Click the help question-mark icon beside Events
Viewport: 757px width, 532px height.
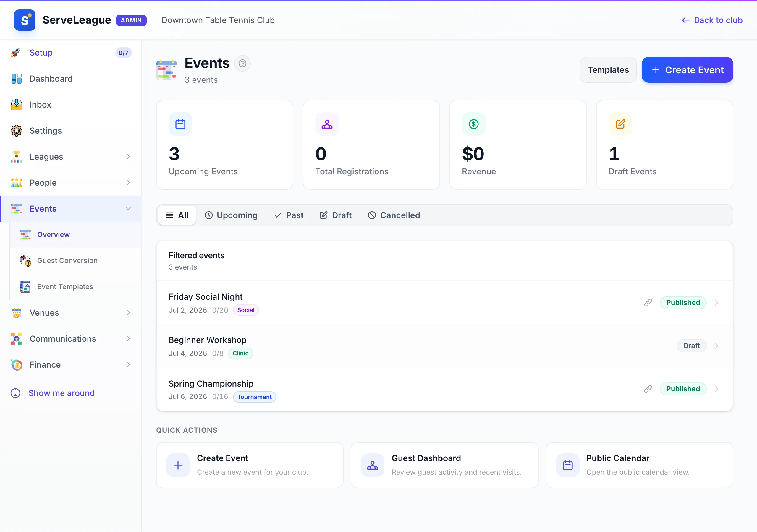point(242,63)
